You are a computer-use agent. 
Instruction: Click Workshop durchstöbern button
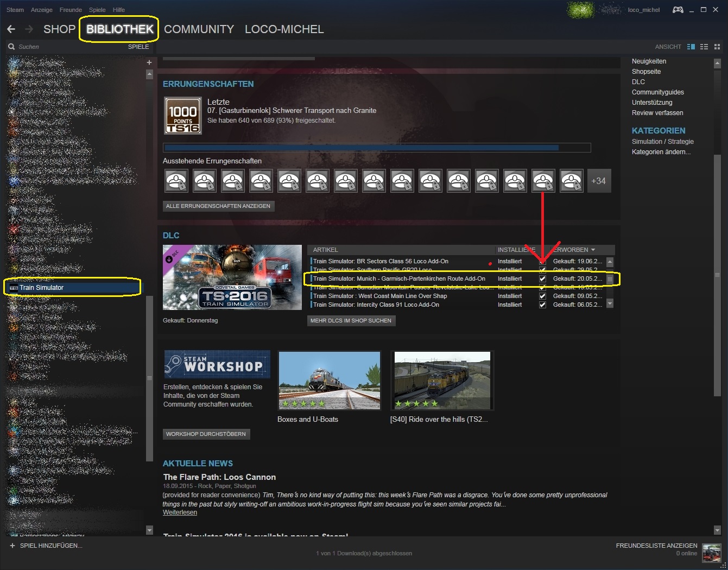tap(206, 434)
